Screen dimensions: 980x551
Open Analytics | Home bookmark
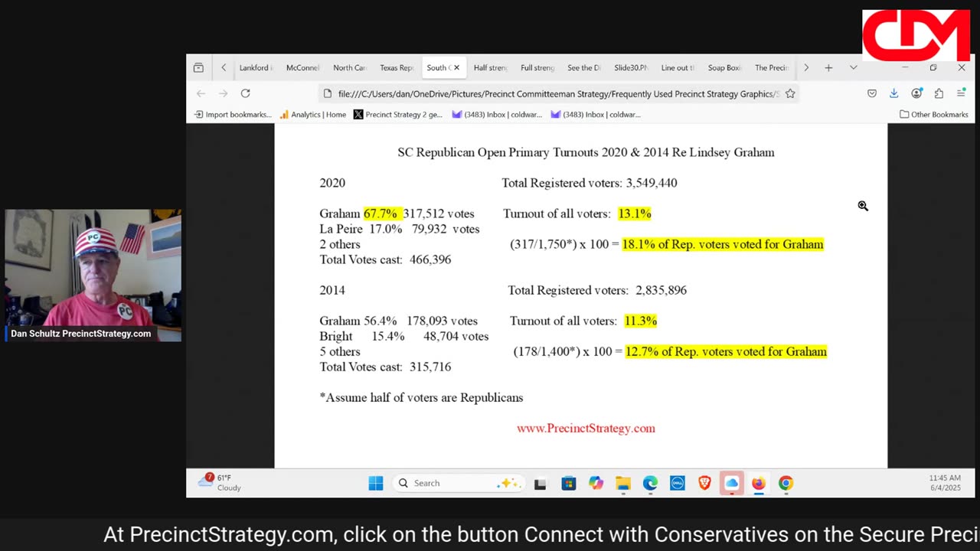pos(312,115)
